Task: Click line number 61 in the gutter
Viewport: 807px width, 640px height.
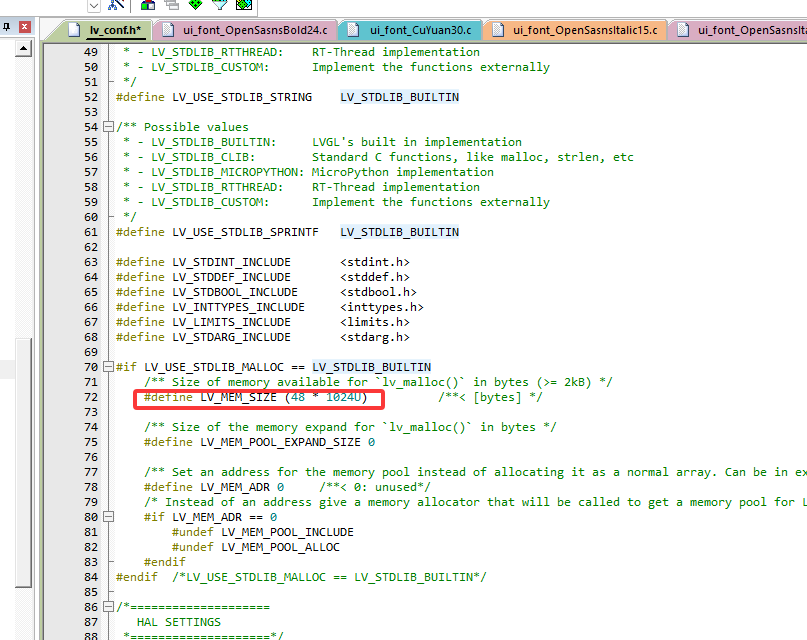Action: tap(91, 232)
